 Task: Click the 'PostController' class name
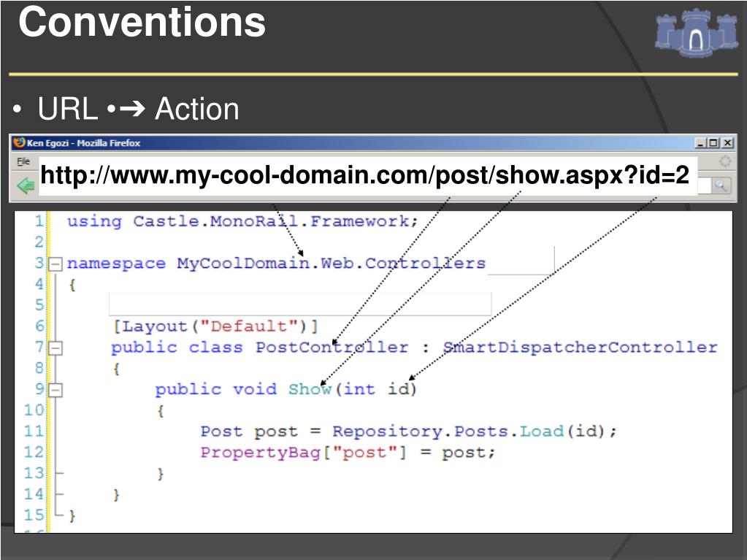[x=332, y=348]
